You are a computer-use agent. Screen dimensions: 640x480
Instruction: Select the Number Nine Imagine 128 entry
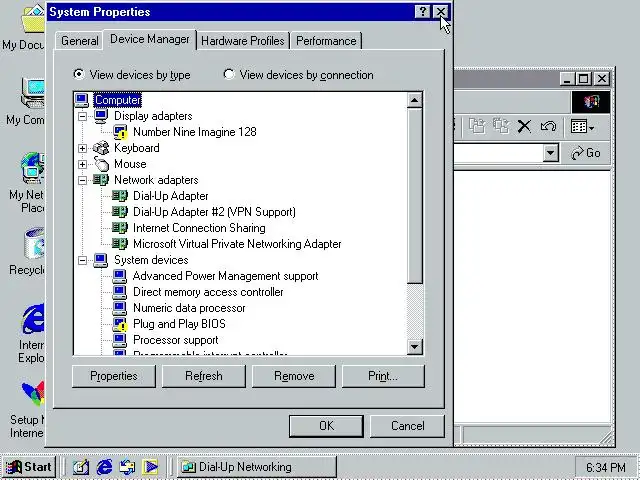pyautogui.click(x=195, y=132)
